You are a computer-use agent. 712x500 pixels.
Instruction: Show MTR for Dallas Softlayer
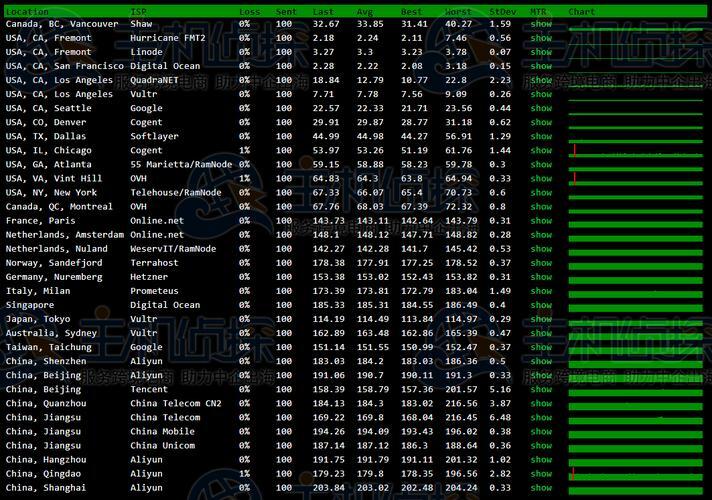coord(541,137)
